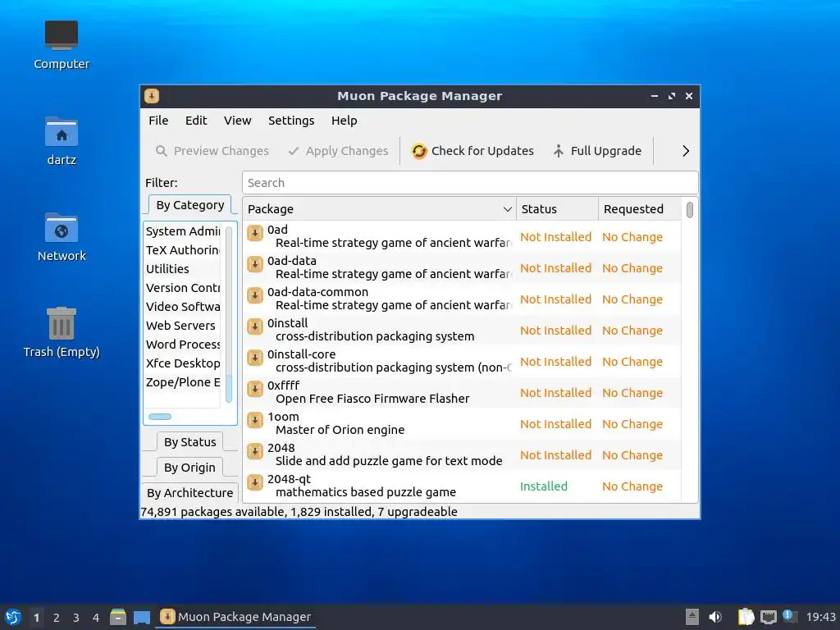
Task: Click Not Installed status of 0xffff
Action: 555,393
